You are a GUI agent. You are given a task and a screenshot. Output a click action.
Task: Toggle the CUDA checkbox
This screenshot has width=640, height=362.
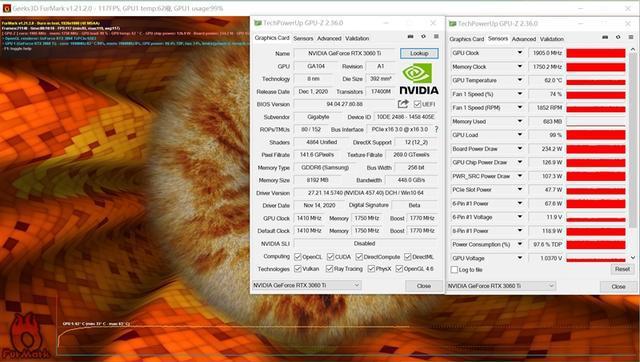330,257
